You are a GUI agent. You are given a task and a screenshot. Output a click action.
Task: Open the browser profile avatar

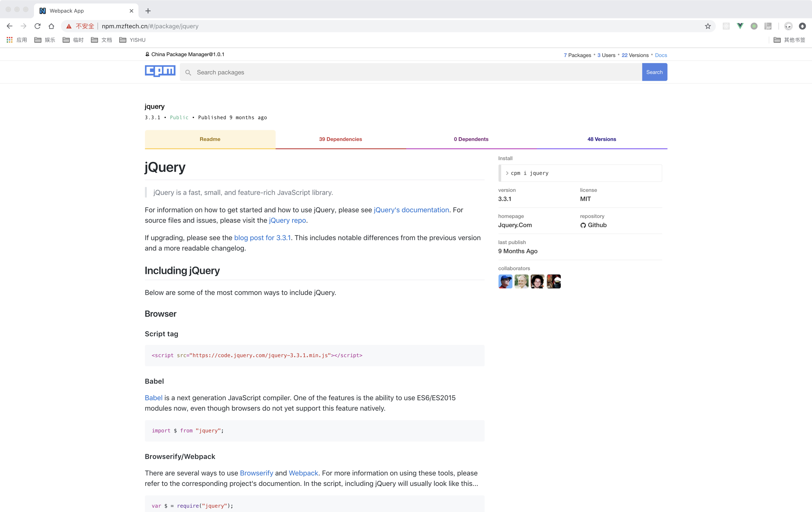[x=788, y=26]
